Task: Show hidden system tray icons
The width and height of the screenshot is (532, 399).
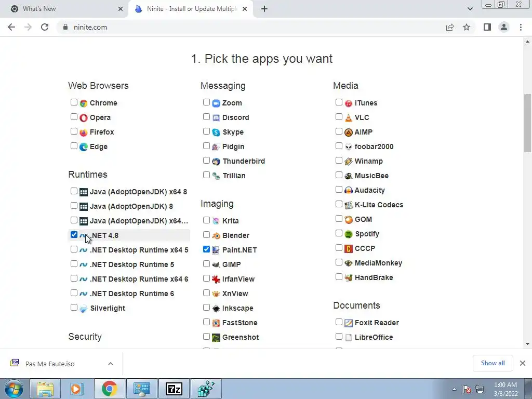Action: point(454,389)
